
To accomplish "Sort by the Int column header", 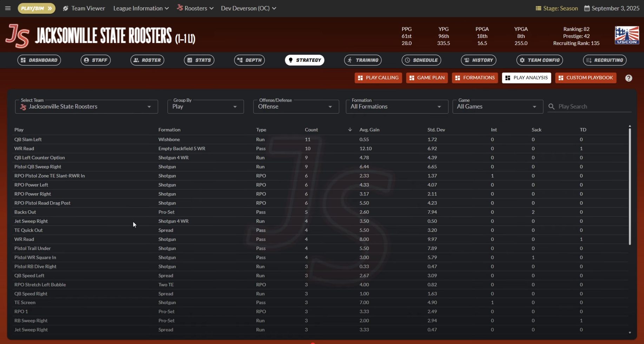I will [494, 130].
